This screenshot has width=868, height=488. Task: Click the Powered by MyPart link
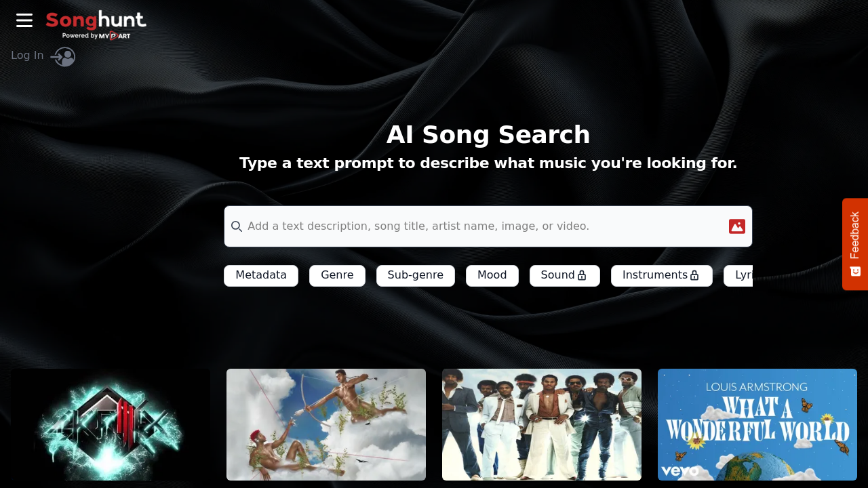tap(96, 36)
